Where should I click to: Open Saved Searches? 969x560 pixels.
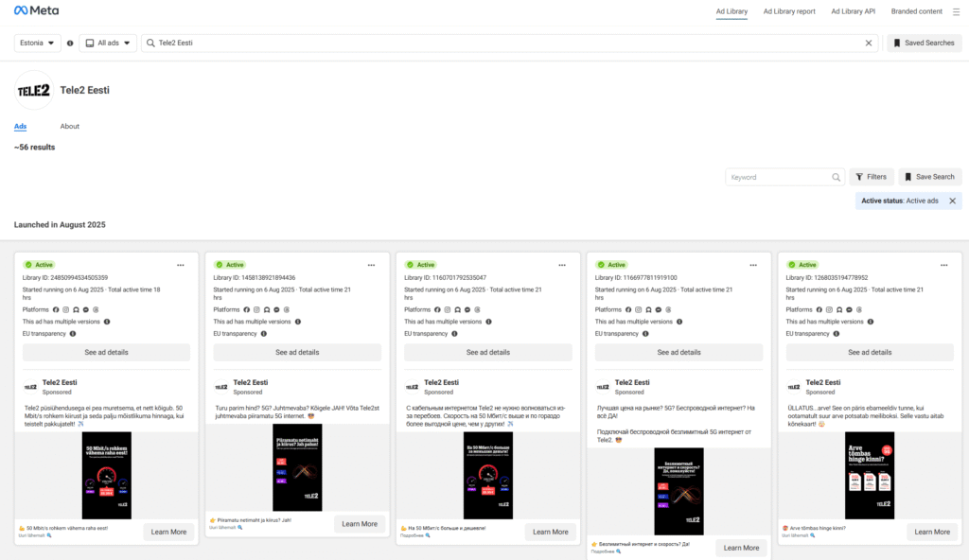click(925, 44)
